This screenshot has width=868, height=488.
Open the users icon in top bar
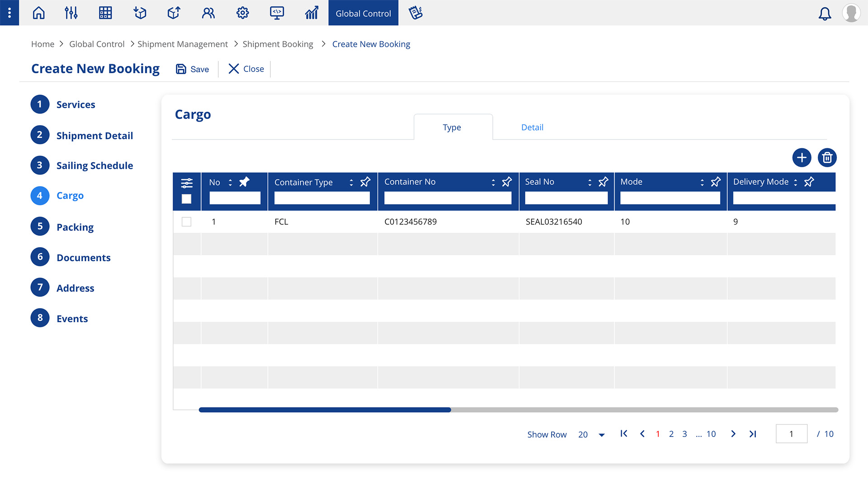pos(208,13)
